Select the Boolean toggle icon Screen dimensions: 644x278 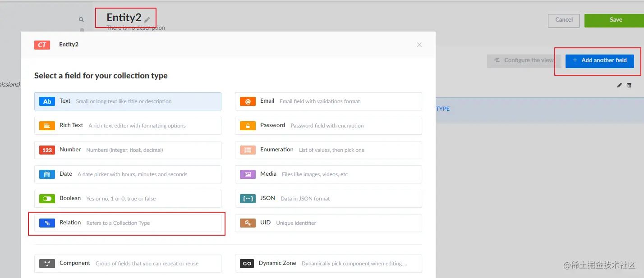(x=47, y=199)
